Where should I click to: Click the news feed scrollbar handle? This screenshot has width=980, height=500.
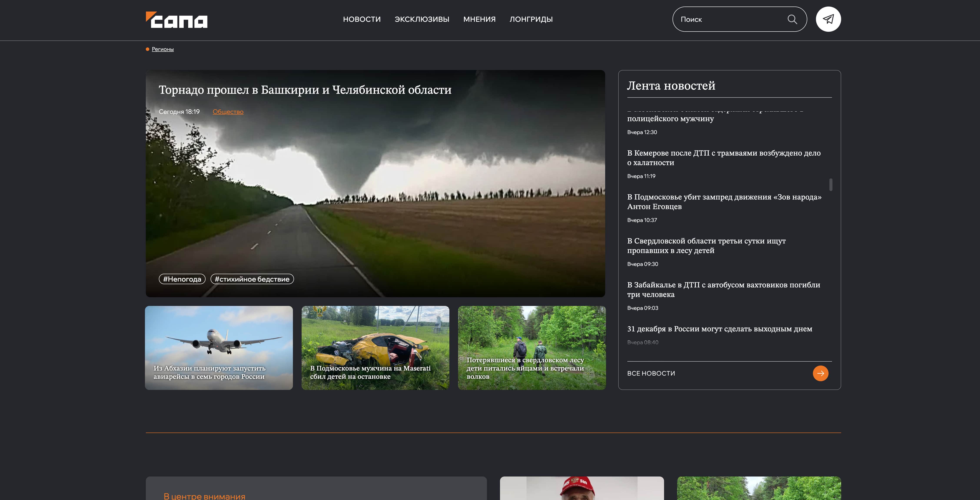pos(831,185)
